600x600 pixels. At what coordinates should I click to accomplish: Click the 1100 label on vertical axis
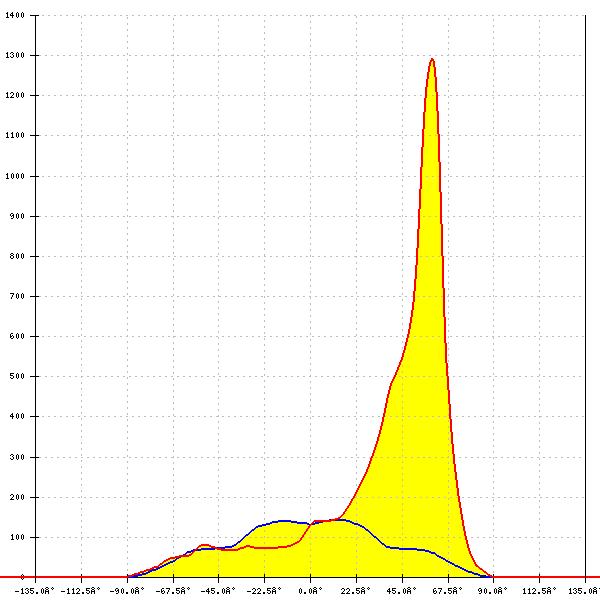coord(15,135)
